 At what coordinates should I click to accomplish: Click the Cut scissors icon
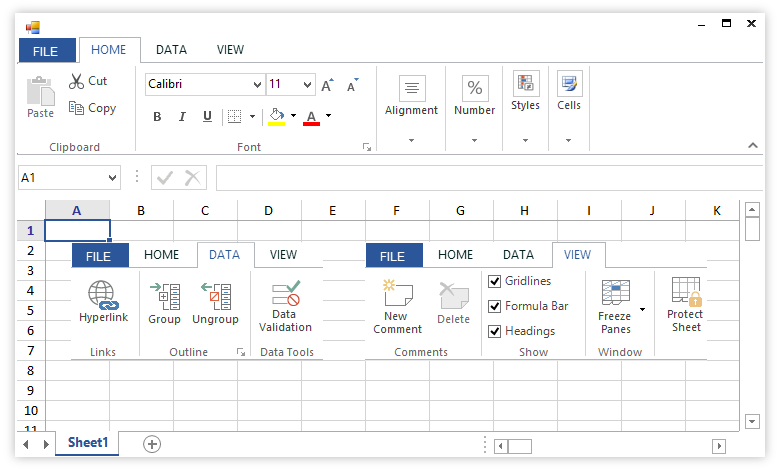point(77,81)
